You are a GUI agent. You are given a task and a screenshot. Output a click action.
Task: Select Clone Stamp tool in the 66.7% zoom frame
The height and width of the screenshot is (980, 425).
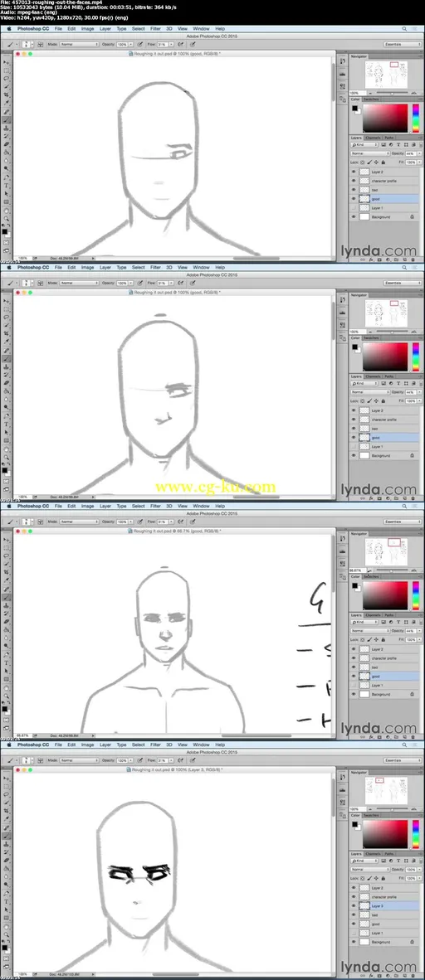pos(7,605)
